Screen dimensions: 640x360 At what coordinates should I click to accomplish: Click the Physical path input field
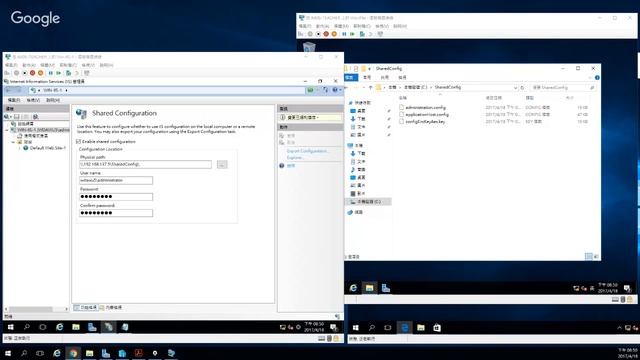click(x=145, y=164)
